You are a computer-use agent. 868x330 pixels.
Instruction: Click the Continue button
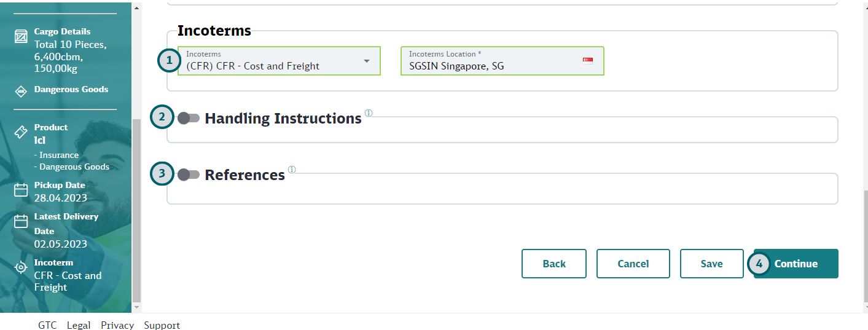[x=796, y=264]
